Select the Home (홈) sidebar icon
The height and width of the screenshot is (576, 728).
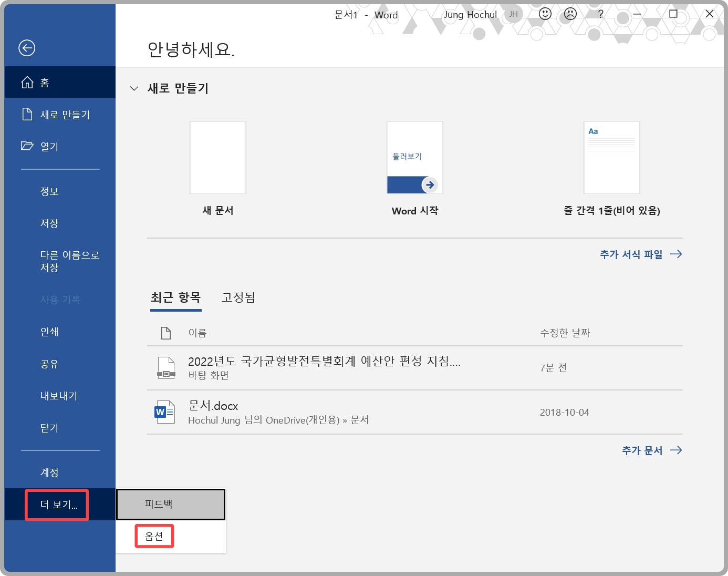click(27, 82)
